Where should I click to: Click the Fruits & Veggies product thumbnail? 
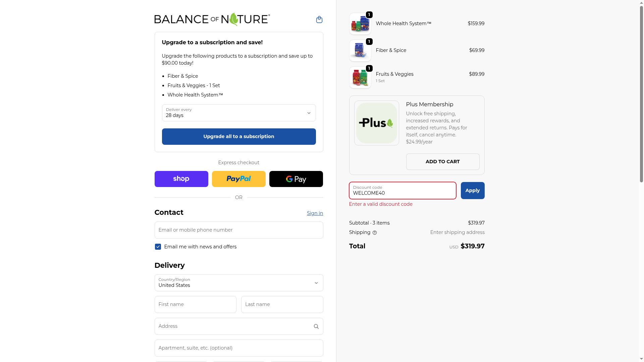click(x=360, y=77)
